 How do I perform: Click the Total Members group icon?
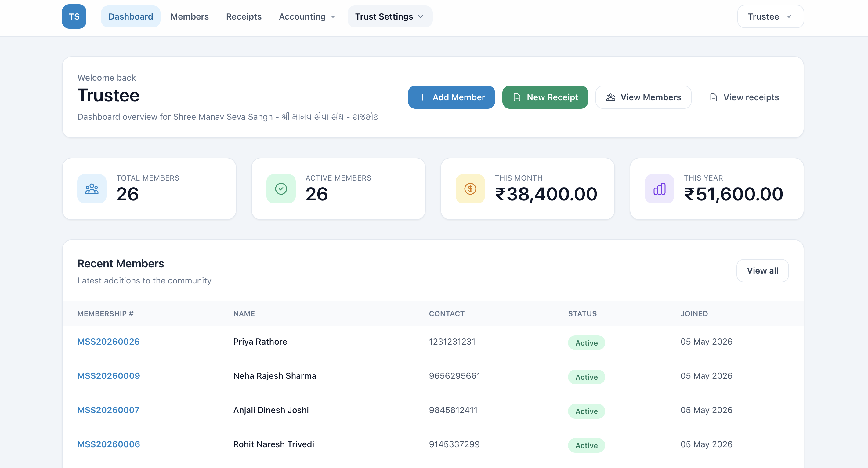click(x=92, y=189)
